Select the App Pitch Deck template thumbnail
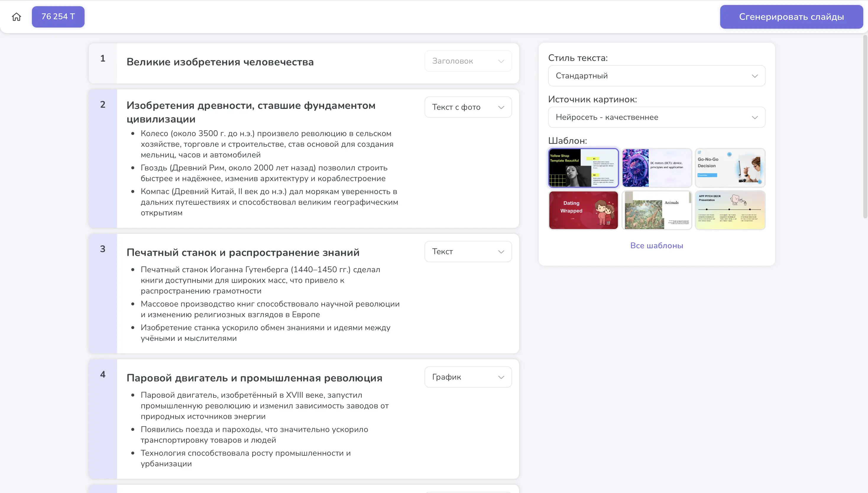The height and width of the screenshot is (493, 868). click(730, 210)
